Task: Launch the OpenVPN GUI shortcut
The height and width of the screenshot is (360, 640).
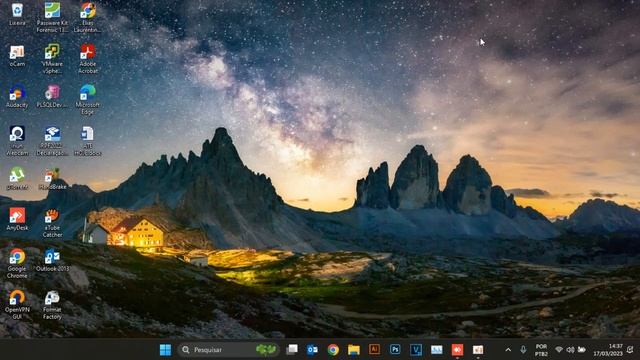Action: [x=17, y=304]
